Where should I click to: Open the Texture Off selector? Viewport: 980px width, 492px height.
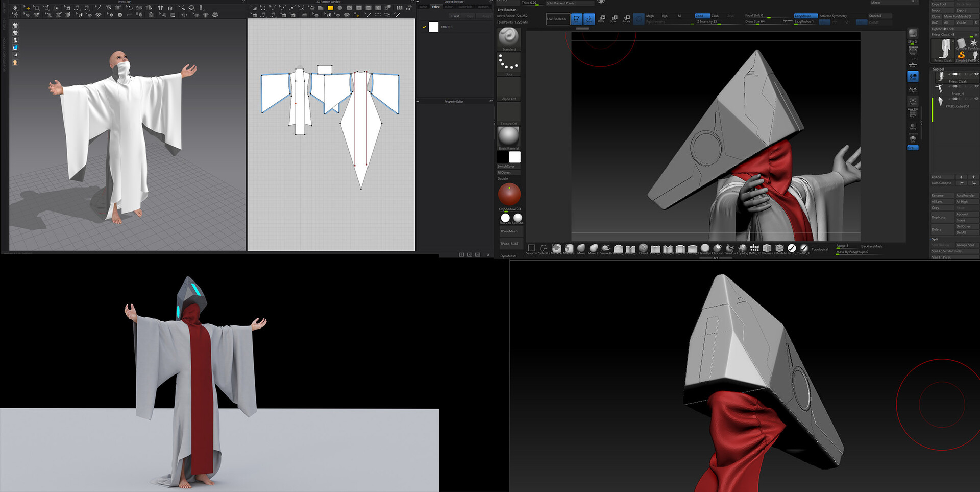508,113
